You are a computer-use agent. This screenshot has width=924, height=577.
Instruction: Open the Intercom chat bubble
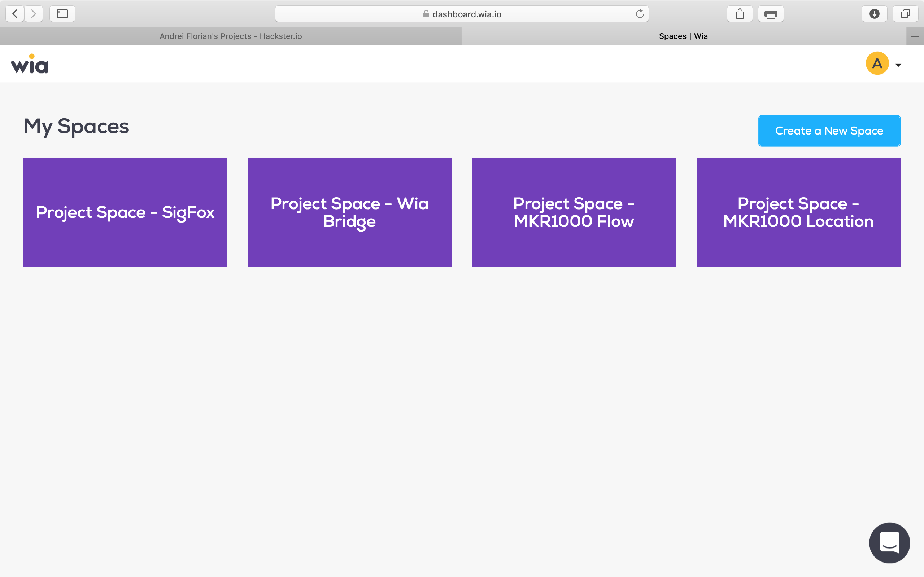click(889, 542)
